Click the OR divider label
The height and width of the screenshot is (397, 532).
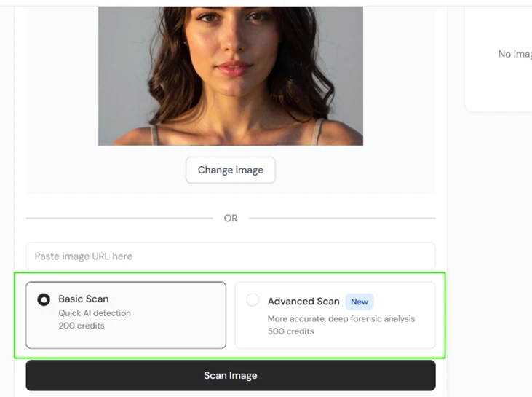(x=231, y=218)
